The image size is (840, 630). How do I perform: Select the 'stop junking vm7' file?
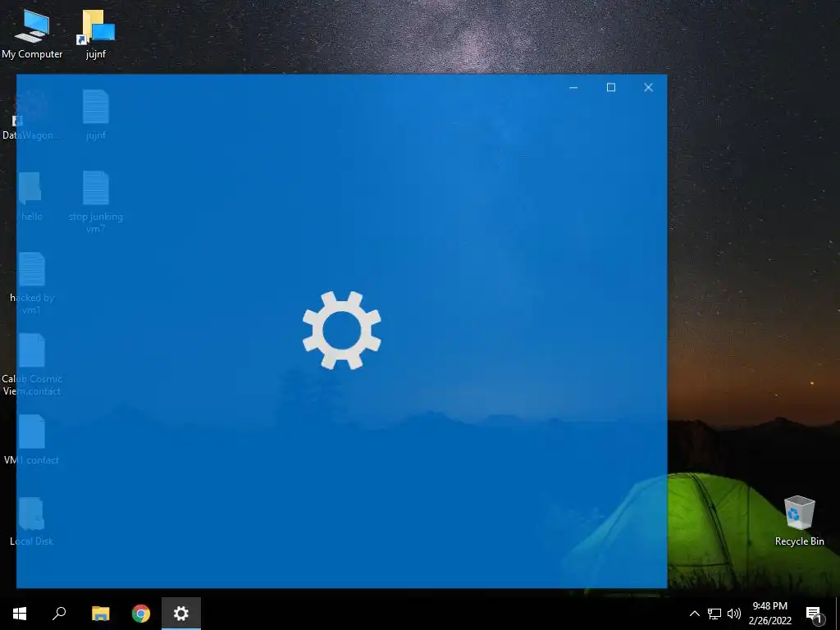(x=96, y=201)
